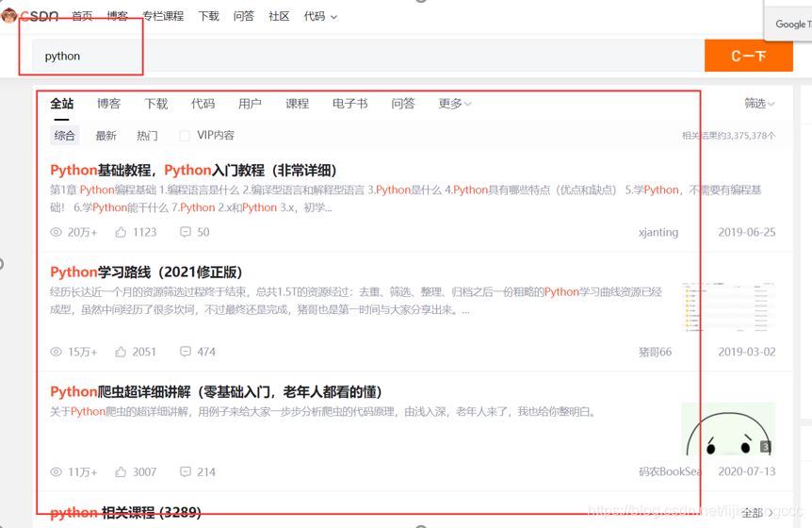Click thumbs-up icon showing 2051 likes

[x=121, y=352]
